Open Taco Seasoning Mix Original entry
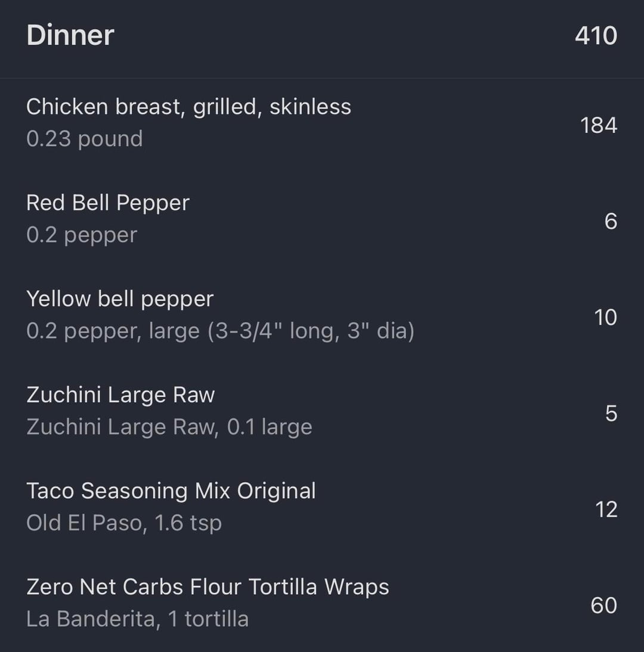This screenshot has width=644, height=652. 171,491
